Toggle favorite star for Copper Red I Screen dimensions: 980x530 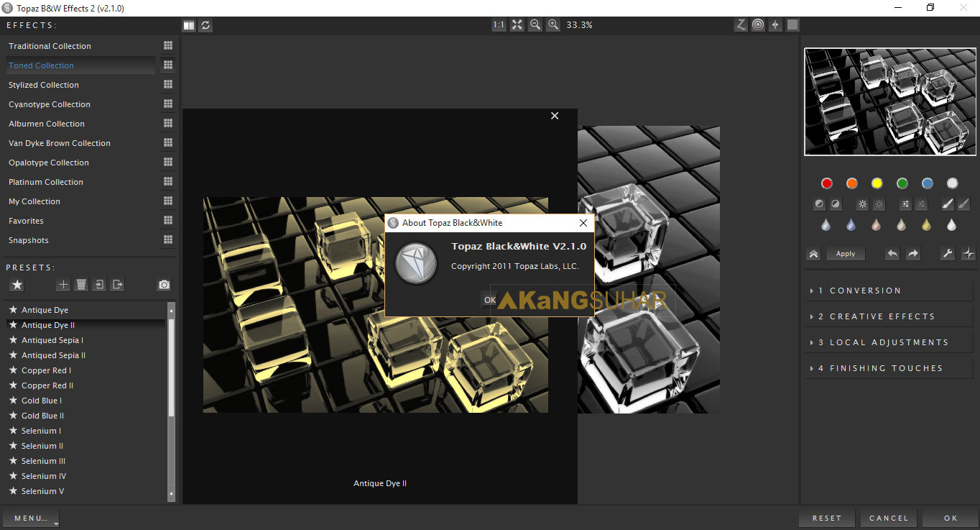point(13,370)
